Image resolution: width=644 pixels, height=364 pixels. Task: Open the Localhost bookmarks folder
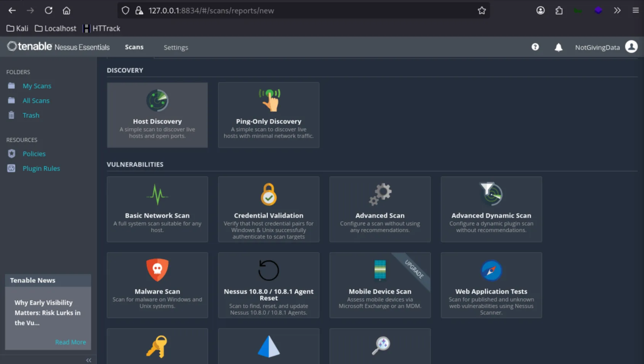[55, 29]
